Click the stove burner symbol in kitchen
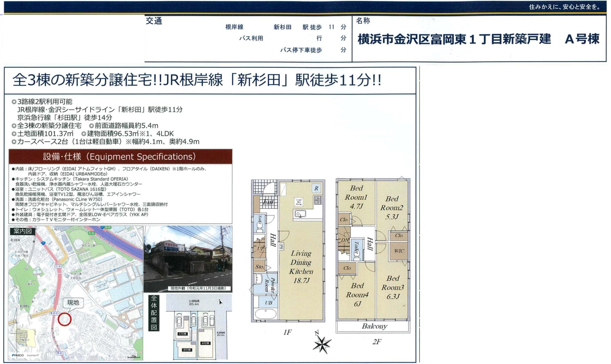This screenshot has width=611, height=364. pyautogui.click(x=318, y=200)
